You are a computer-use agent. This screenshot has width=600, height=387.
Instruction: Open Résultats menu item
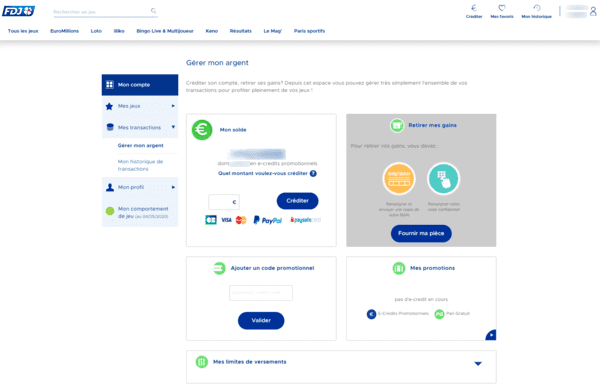click(x=241, y=31)
